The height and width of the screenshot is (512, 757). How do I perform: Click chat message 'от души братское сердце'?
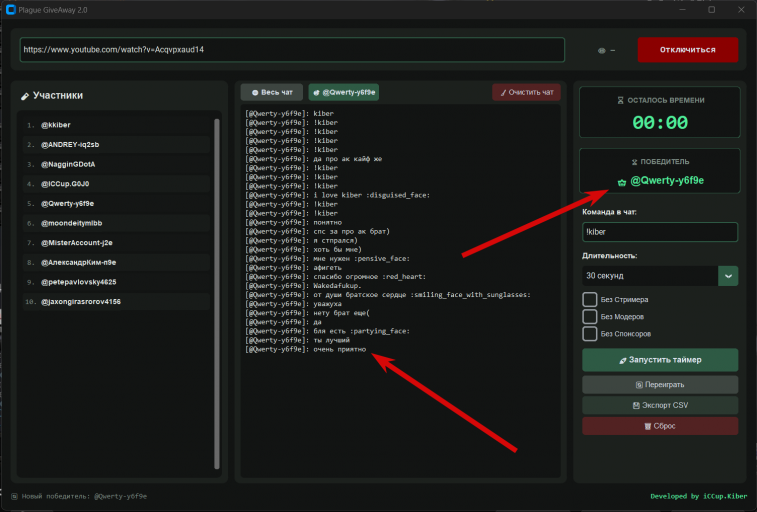pyautogui.click(x=388, y=295)
